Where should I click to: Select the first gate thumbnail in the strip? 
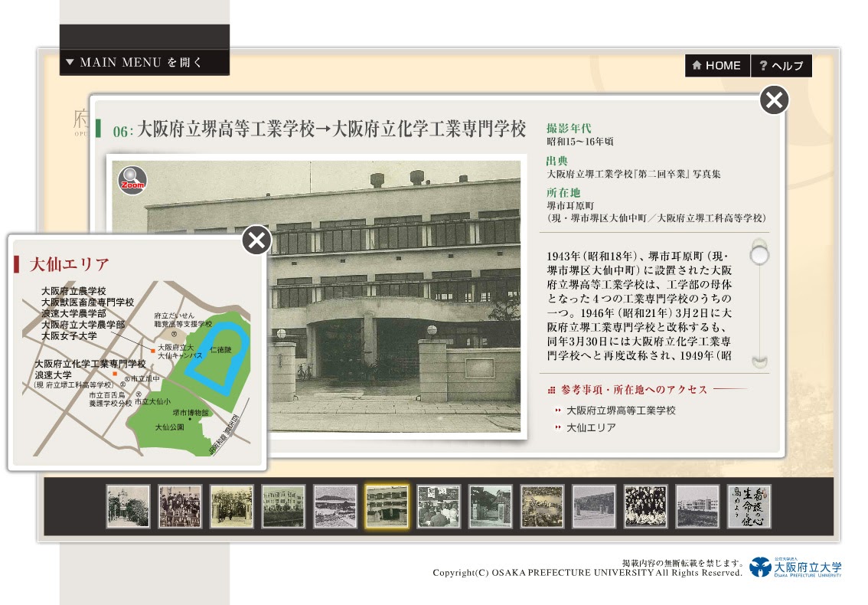tap(129, 505)
